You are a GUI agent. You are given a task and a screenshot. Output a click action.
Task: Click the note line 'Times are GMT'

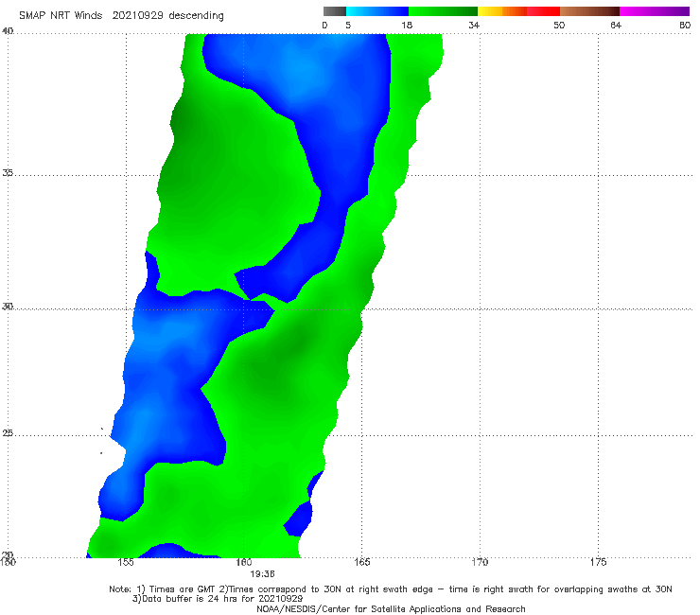tap(183, 589)
